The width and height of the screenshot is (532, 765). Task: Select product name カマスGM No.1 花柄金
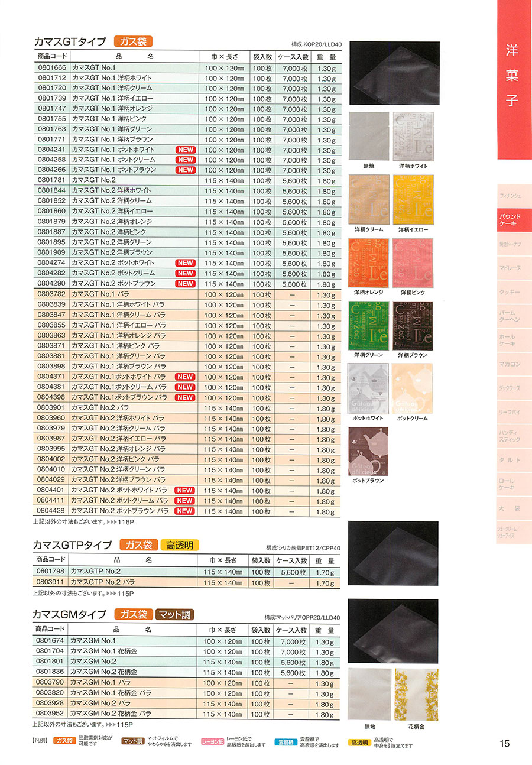pos(104,651)
